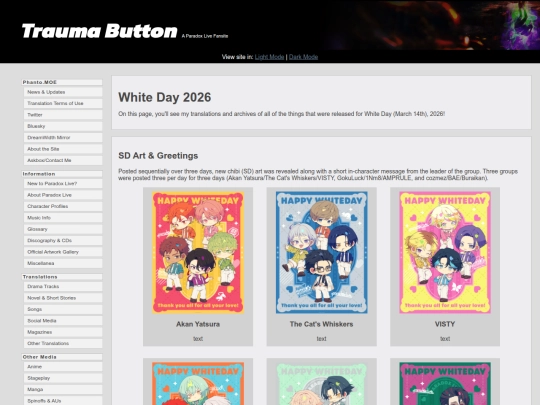The width and height of the screenshot is (540, 405).
Task: Open the DreamWidth Mirror link
Action: [63, 137]
